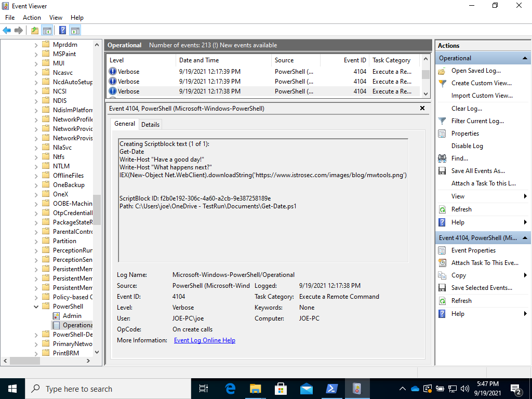Expand the Mprddm tree folder
The width and height of the screenshot is (532, 399).
click(x=36, y=45)
